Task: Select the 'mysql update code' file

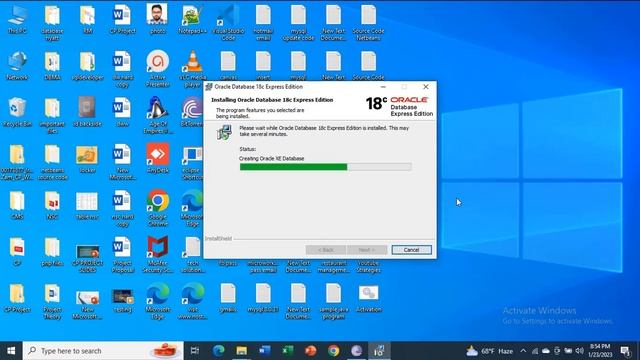Action: click(298, 23)
